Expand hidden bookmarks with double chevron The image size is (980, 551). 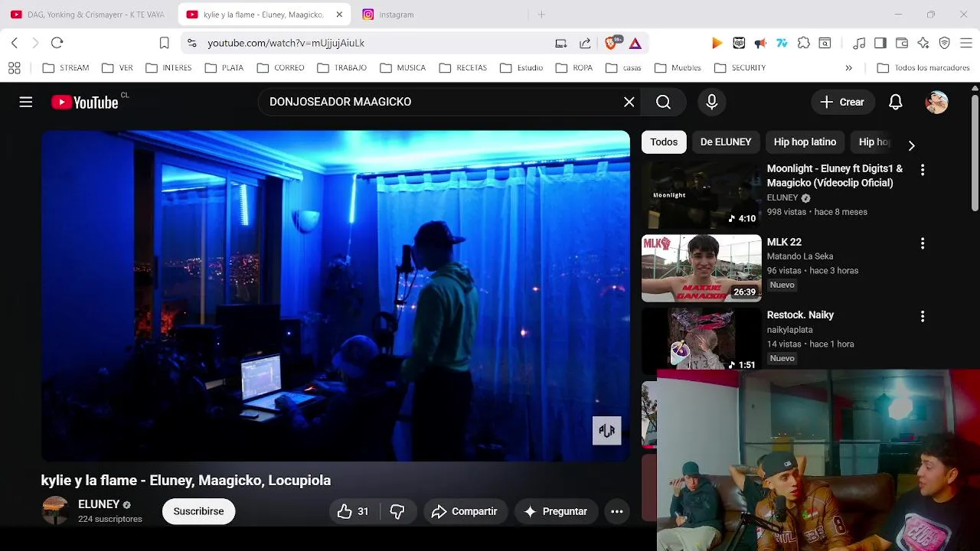point(848,68)
